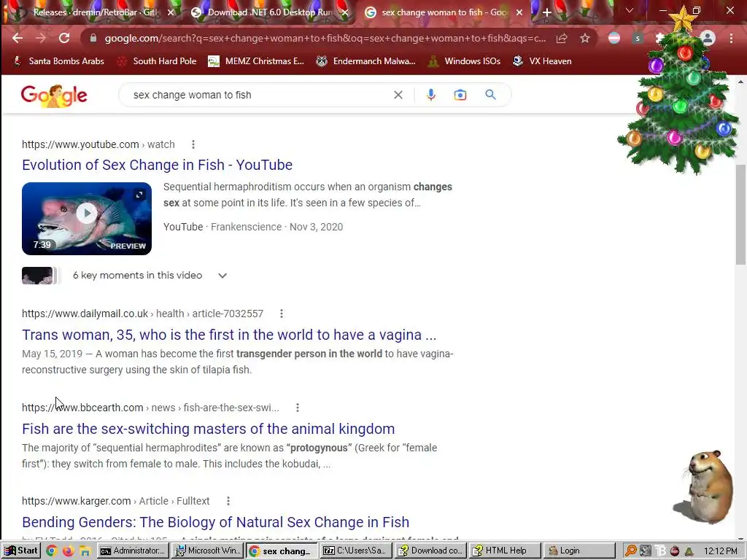Open the folder icon in quick launch
The image size is (747, 560).
click(85, 551)
